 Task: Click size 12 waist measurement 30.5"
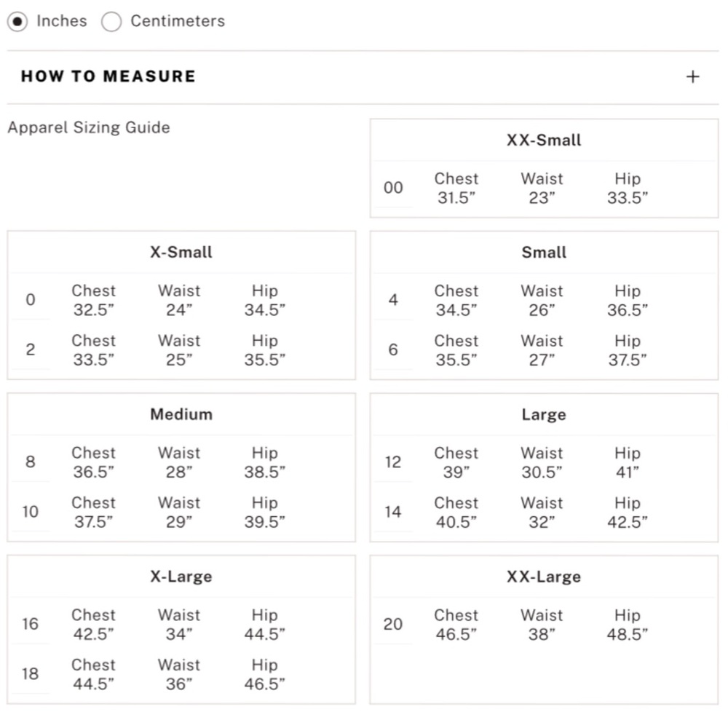tap(542, 472)
